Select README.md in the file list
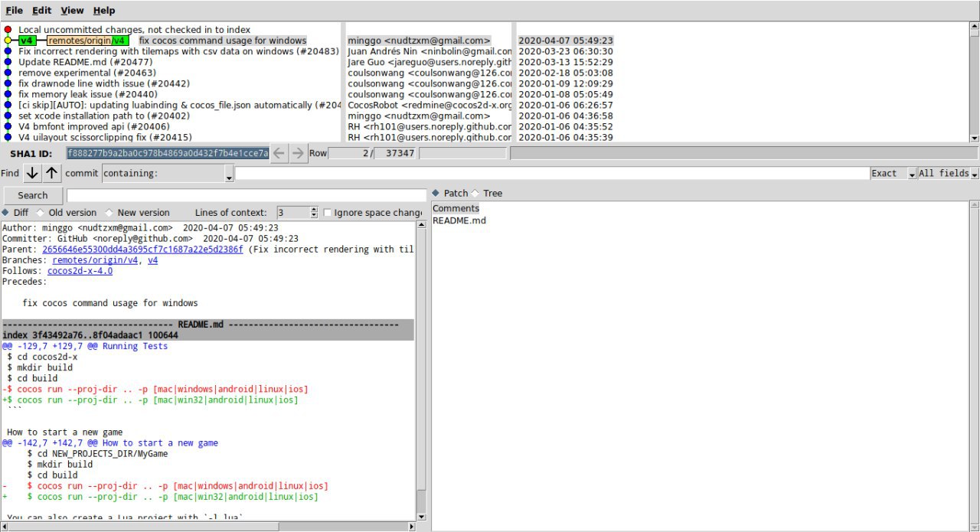The width and height of the screenshot is (980, 532). 459,220
